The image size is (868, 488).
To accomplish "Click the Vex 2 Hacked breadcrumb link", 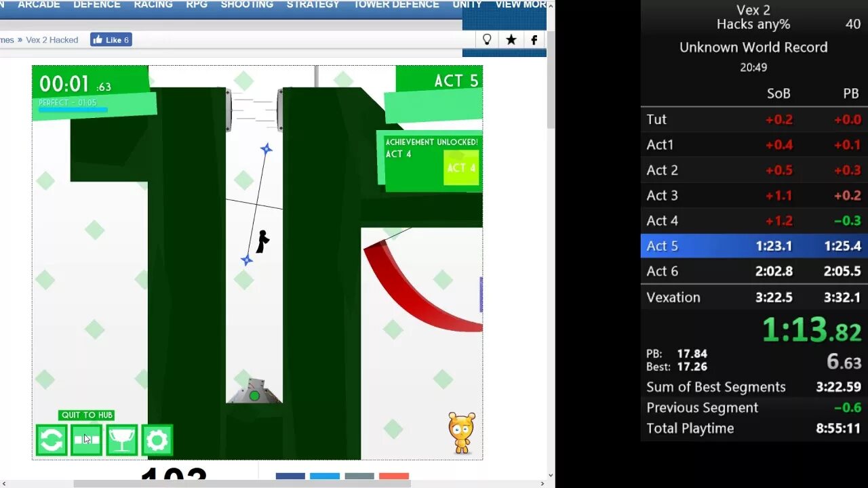I will pos(52,40).
